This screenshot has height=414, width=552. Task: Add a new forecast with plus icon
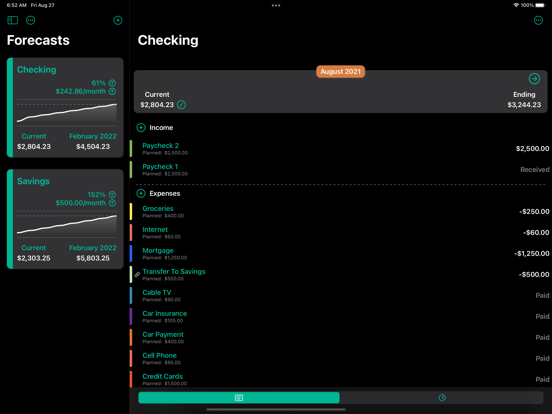118,20
